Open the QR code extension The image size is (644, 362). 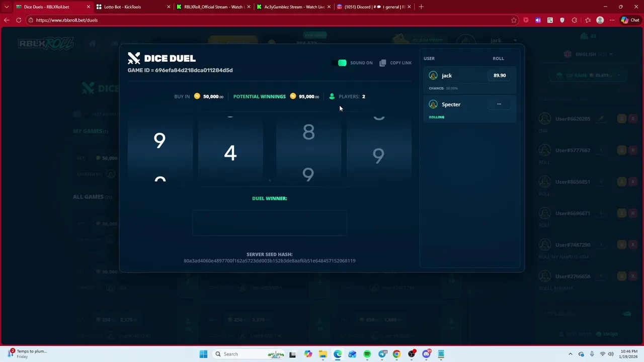click(x=550, y=20)
